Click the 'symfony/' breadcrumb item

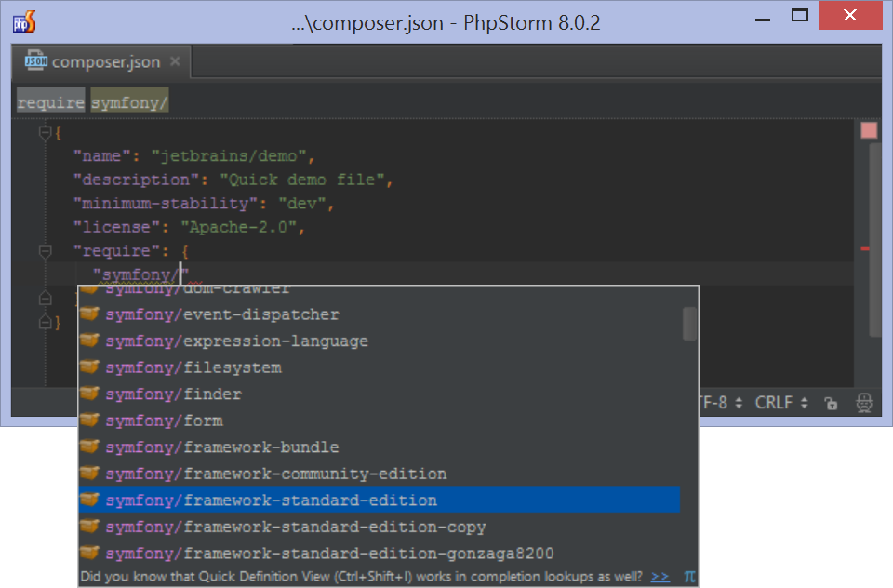tap(129, 102)
